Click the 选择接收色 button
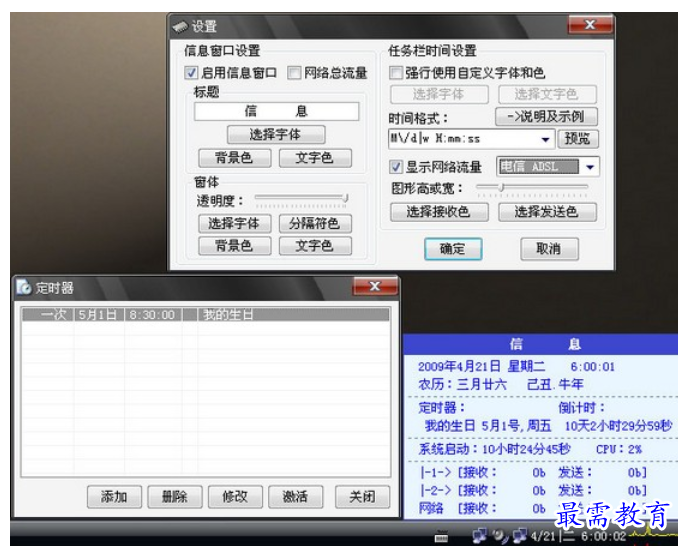This screenshot has height=546, width=678. click(439, 212)
